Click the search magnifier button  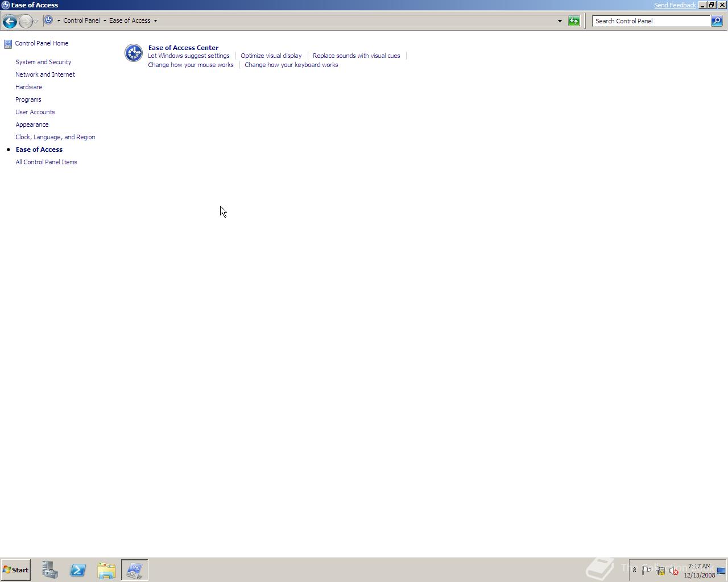[x=717, y=21]
